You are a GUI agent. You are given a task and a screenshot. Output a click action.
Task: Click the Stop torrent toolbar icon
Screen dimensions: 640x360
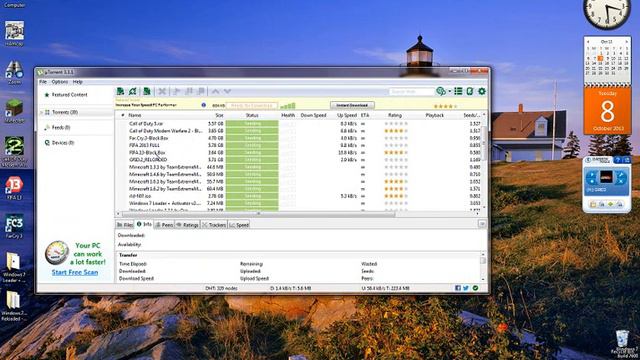[201, 91]
